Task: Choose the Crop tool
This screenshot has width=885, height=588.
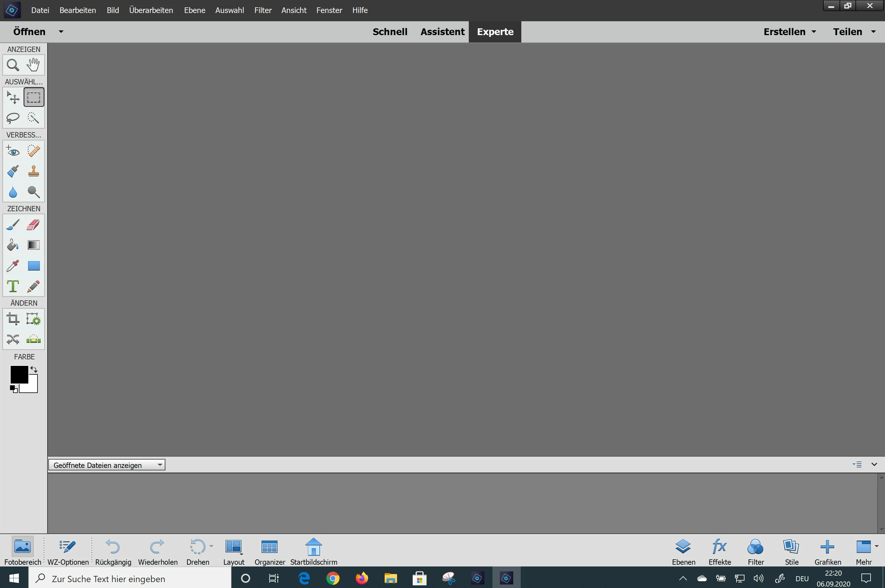Action: (13, 319)
